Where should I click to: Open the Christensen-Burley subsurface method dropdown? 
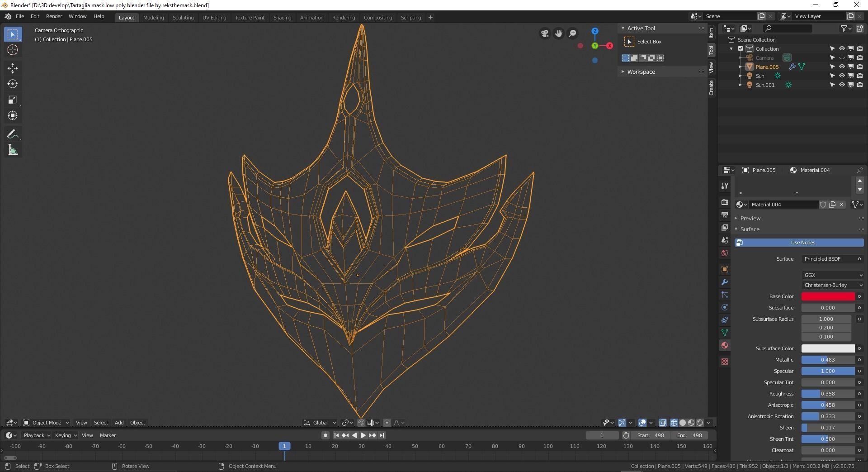(833, 285)
